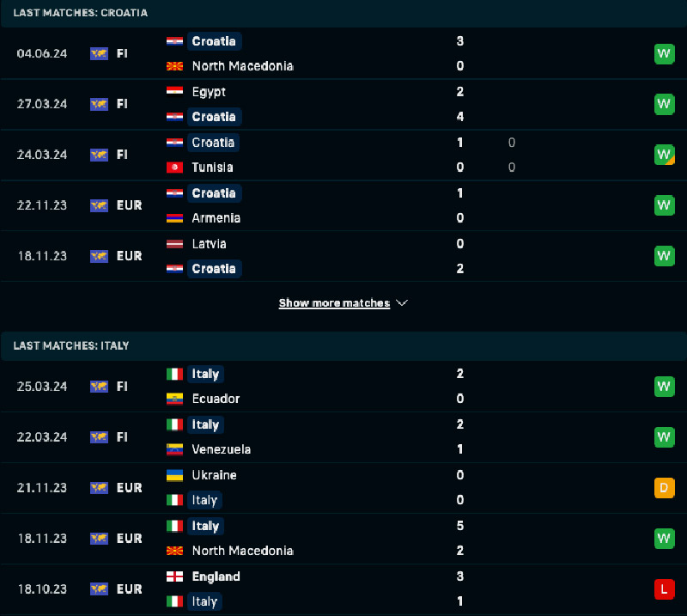
Task: Click the win badge for Croatia vs North Macedonia
Action: pyautogui.click(x=664, y=54)
